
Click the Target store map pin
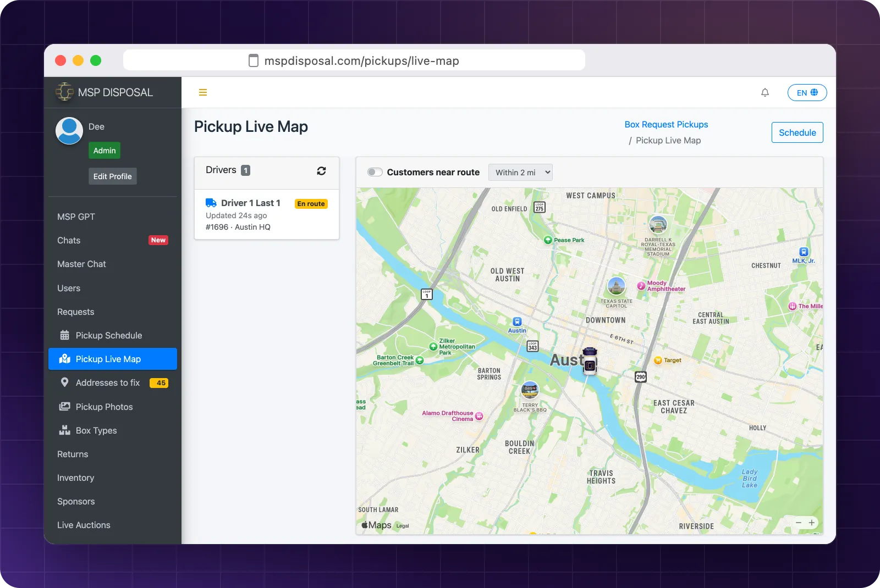pos(658,360)
